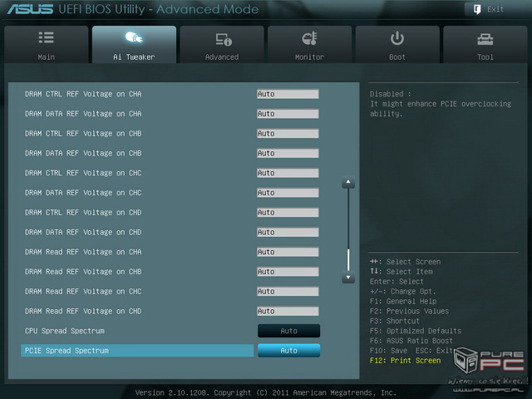The height and width of the screenshot is (399, 532).
Task: Click the Advanced tab chip icon
Action: 222,39
